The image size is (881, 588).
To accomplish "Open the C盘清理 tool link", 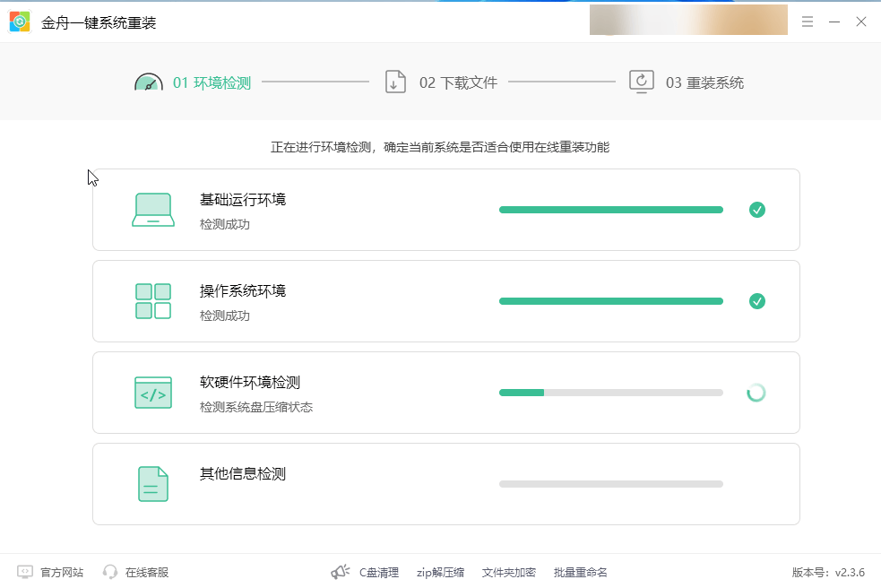I will [379, 572].
